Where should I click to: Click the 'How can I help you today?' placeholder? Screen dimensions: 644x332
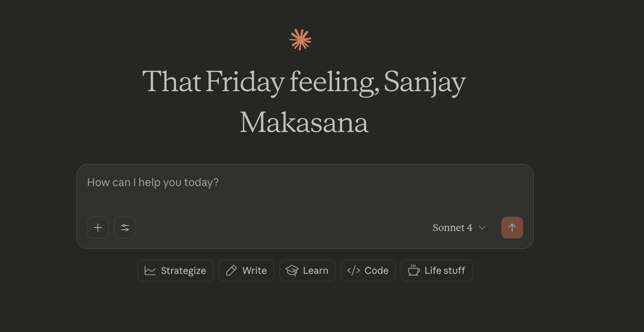point(153,182)
